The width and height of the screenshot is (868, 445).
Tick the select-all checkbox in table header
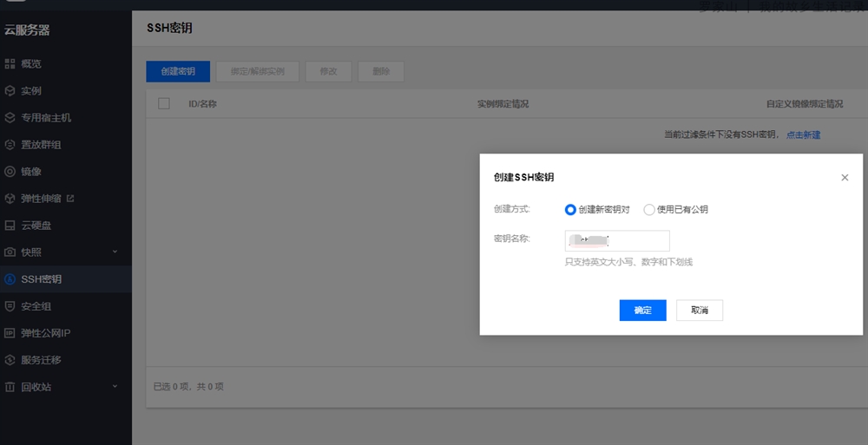tap(164, 104)
